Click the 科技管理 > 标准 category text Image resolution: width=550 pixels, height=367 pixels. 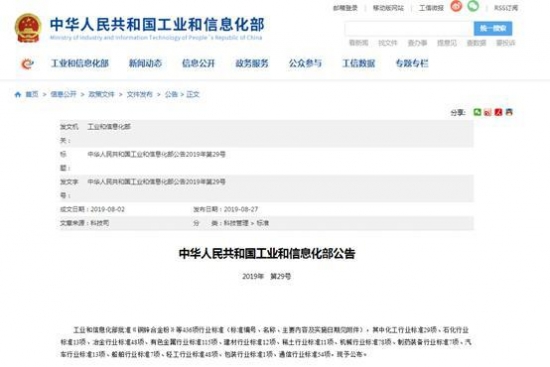pos(247,223)
